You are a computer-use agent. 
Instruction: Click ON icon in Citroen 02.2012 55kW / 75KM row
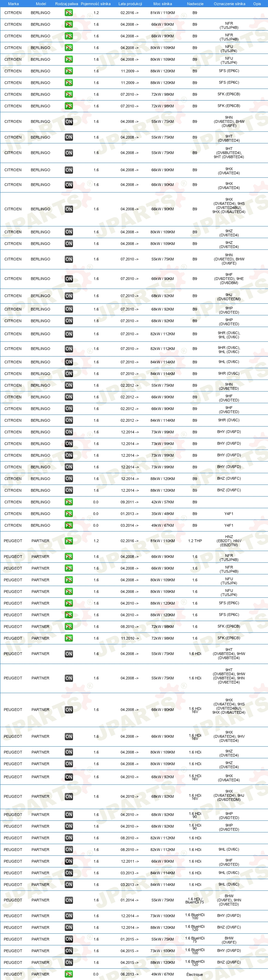pyautogui.click(x=69, y=385)
